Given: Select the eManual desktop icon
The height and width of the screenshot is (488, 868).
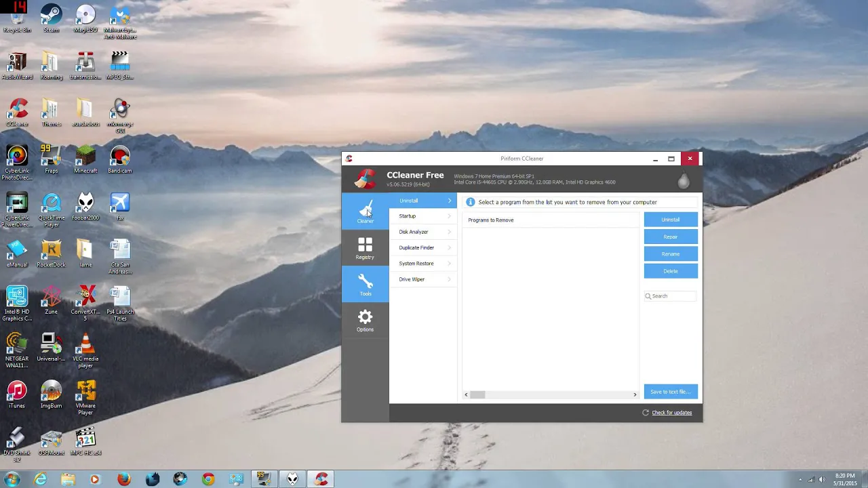Looking at the screenshot, I should 17,253.
